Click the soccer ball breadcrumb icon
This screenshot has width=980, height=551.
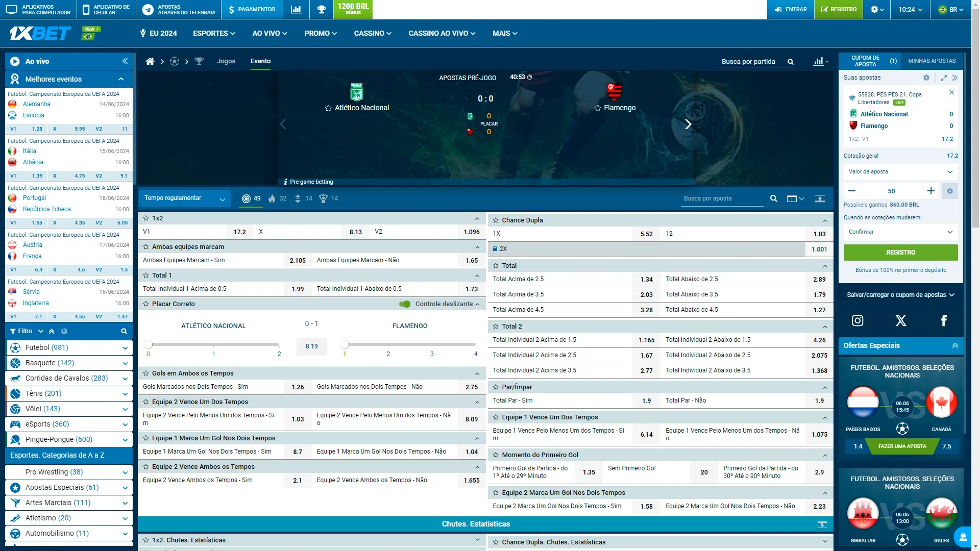coord(175,61)
